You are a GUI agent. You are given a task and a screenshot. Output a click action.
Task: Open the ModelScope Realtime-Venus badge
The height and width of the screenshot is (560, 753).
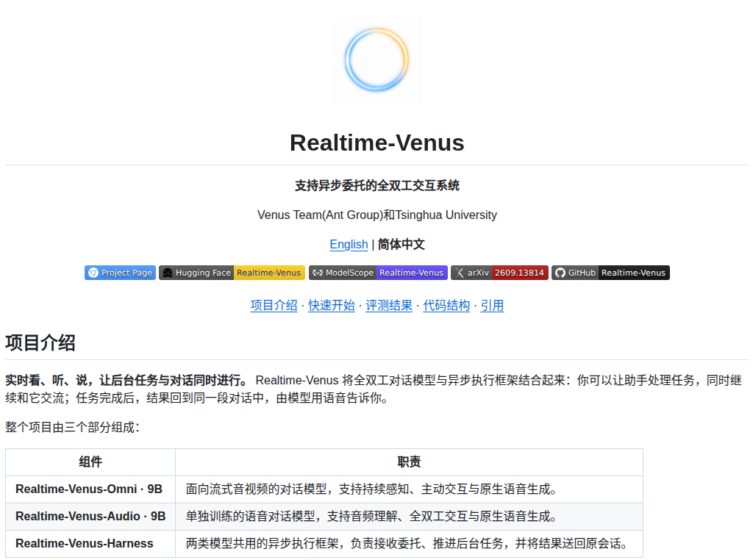point(378,273)
